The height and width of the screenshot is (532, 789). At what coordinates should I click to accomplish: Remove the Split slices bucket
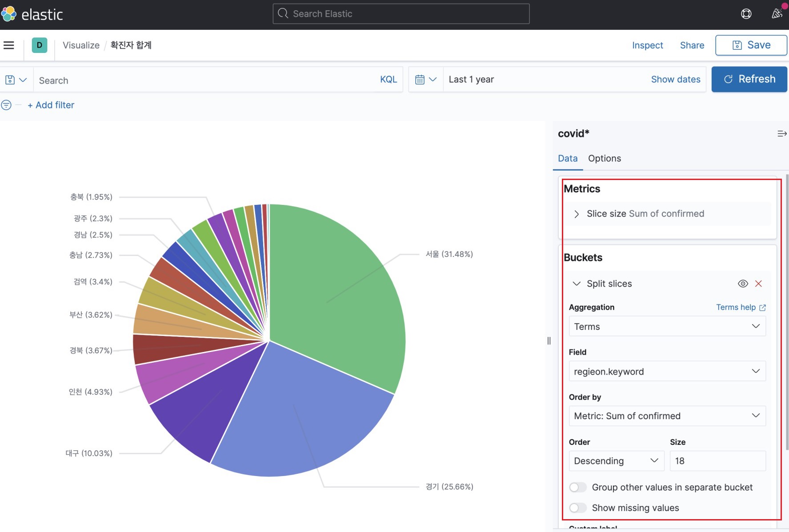pyautogui.click(x=758, y=284)
